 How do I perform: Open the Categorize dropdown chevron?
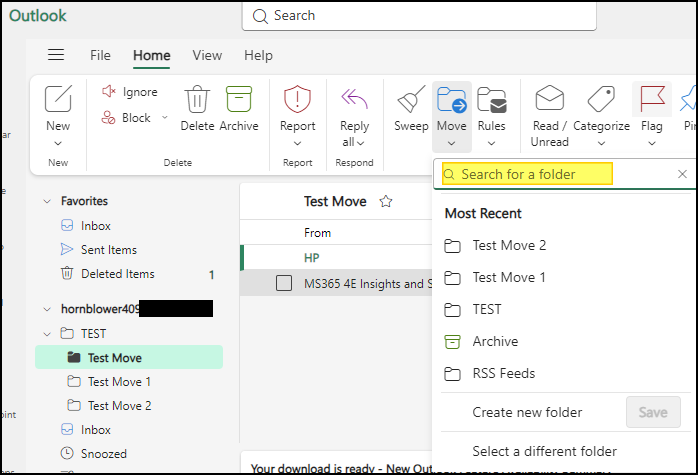[x=601, y=143]
